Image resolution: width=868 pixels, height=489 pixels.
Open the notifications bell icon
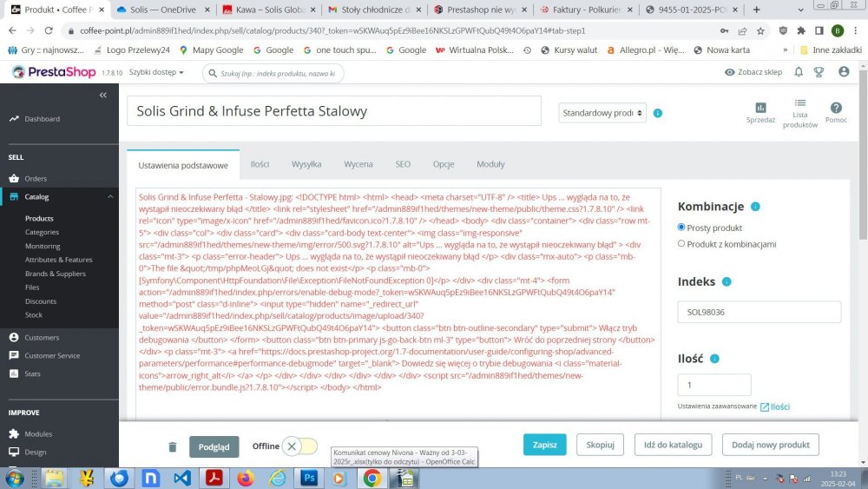click(x=799, y=72)
